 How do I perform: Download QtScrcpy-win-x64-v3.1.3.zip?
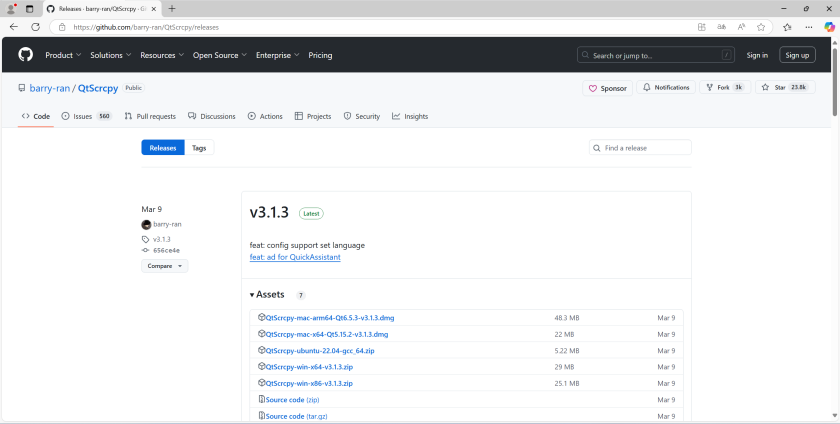pos(308,367)
